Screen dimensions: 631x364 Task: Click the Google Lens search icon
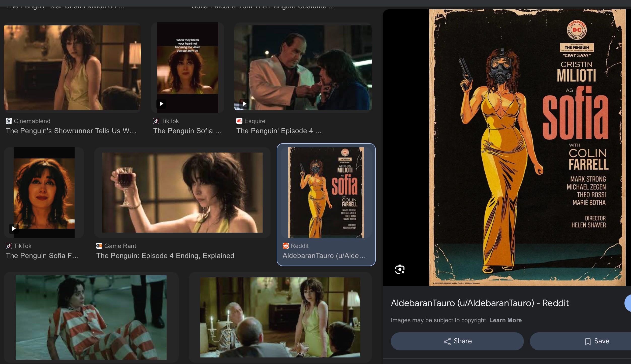pos(400,269)
